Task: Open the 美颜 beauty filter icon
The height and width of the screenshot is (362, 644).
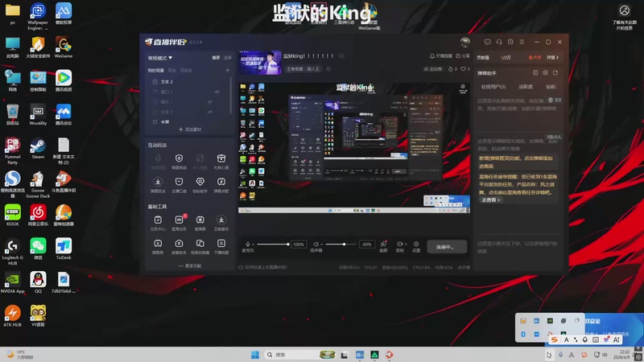Action: [383, 246]
